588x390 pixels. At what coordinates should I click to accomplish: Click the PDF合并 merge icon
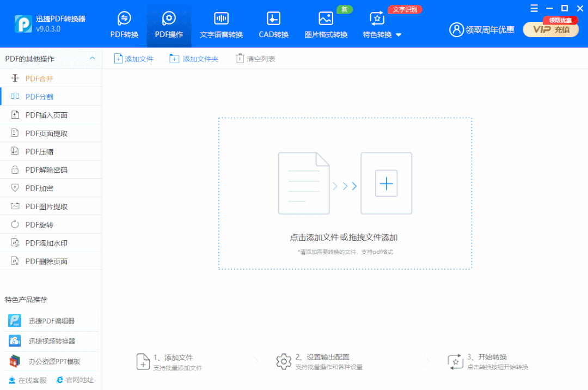point(15,78)
